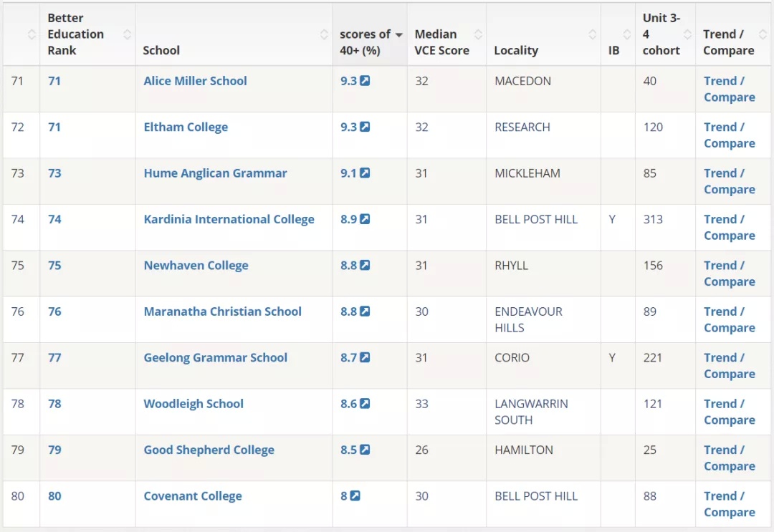Click Trend / Compare for Newhaven College

coord(729,273)
